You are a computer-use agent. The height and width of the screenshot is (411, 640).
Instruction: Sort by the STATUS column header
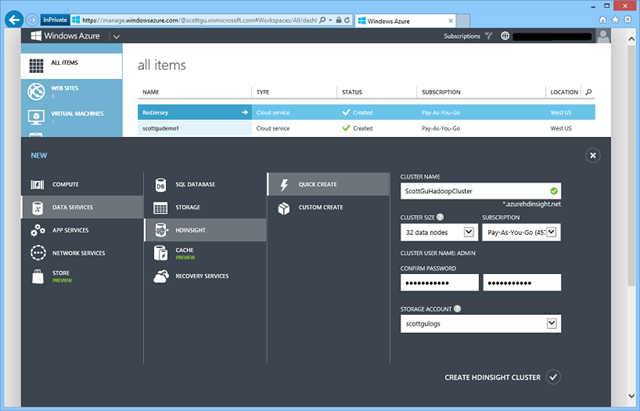352,92
